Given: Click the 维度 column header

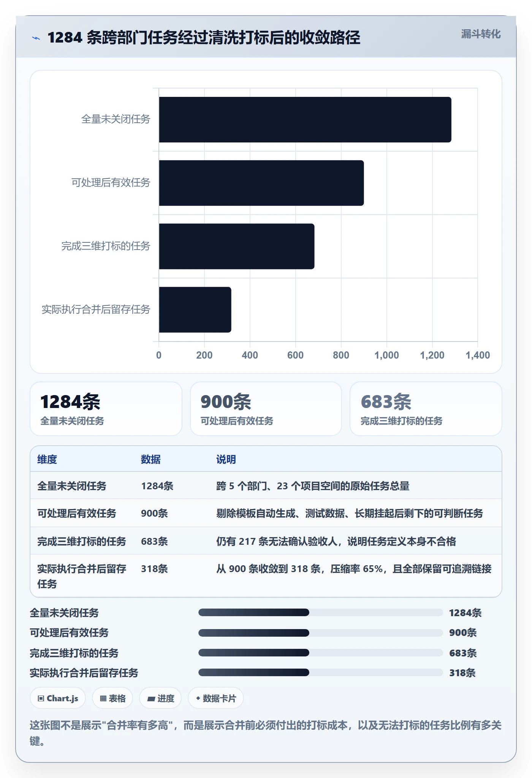Looking at the screenshot, I should 47,459.
